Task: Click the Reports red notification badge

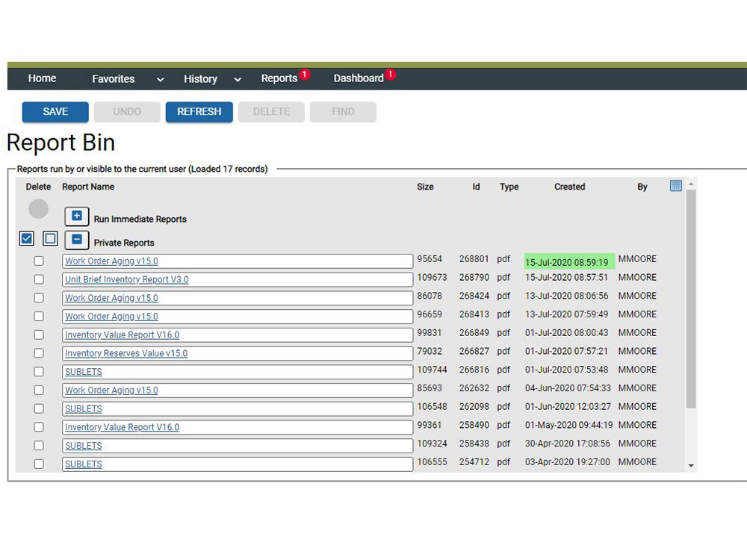Action: click(305, 75)
